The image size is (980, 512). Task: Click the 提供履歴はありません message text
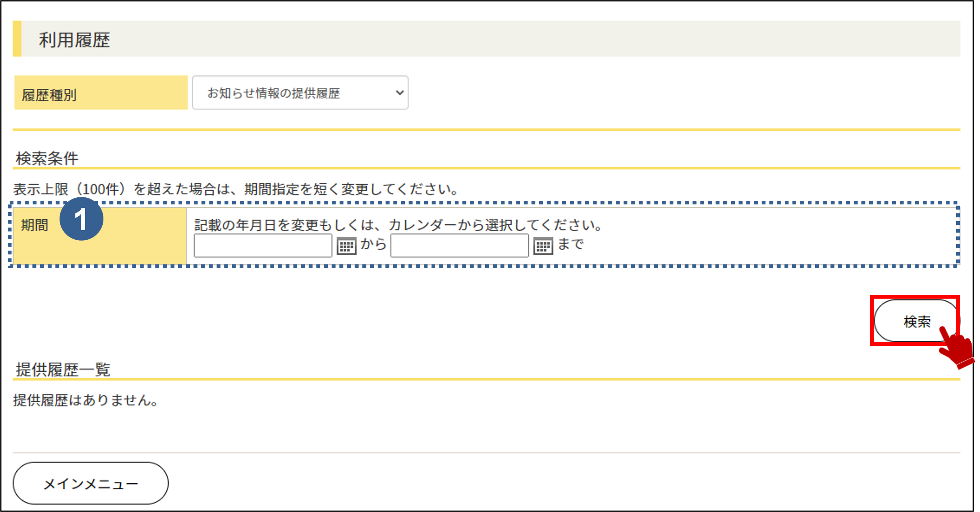click(86, 400)
